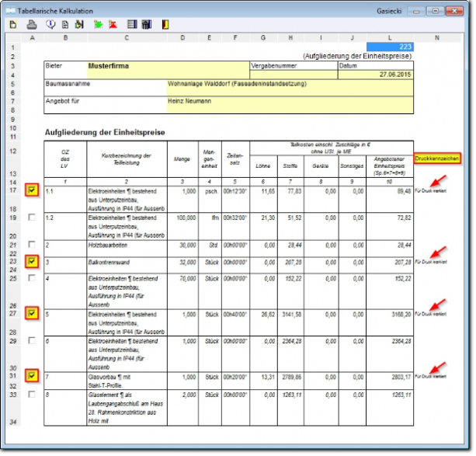This screenshot has width=476, height=456.
Task: Click the blue cell showing 223
Action: point(390,47)
